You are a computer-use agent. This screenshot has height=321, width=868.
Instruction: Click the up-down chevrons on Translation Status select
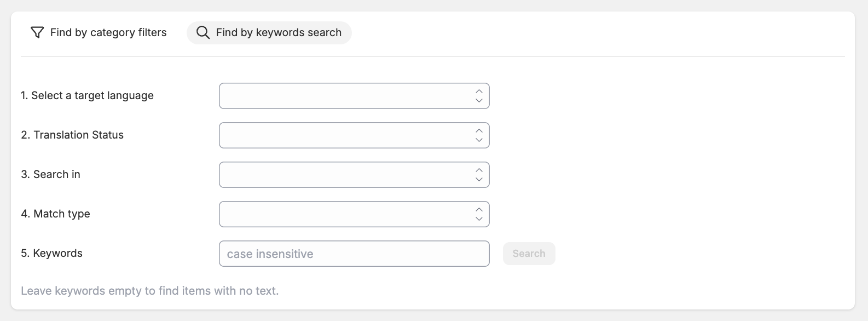(x=479, y=135)
